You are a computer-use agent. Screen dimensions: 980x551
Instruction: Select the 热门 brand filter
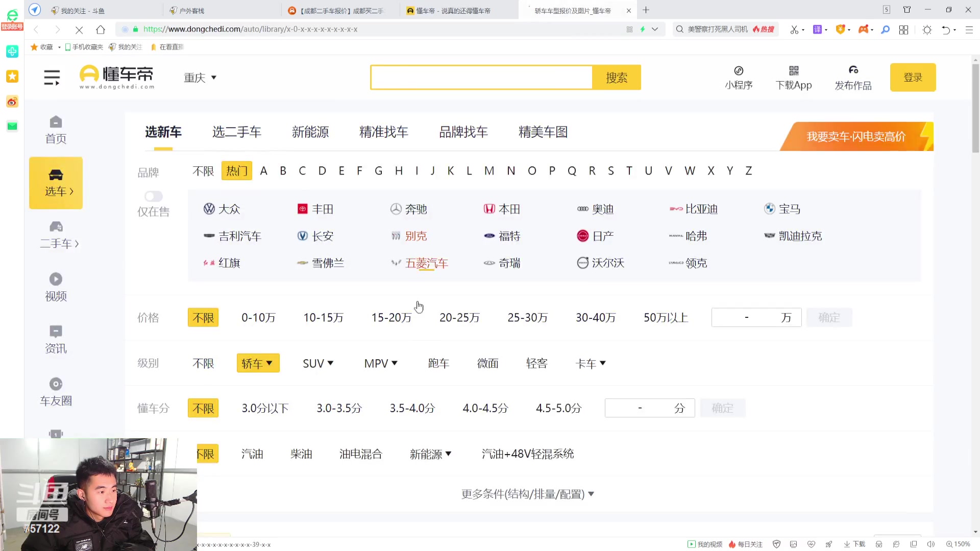[237, 170]
